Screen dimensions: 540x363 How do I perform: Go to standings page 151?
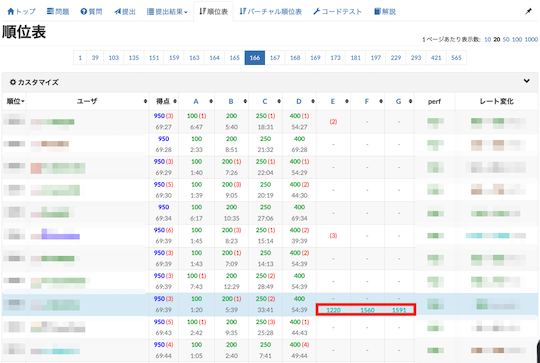[154, 58]
